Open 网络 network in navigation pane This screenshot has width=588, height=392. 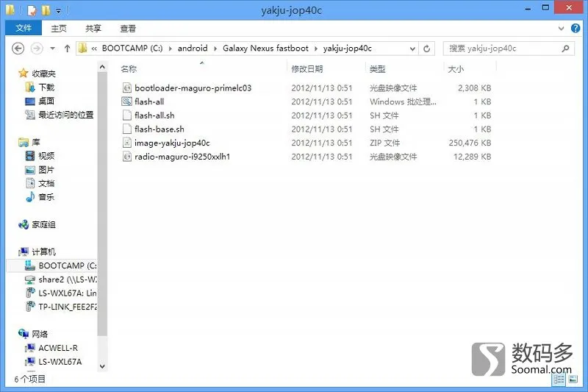40,334
